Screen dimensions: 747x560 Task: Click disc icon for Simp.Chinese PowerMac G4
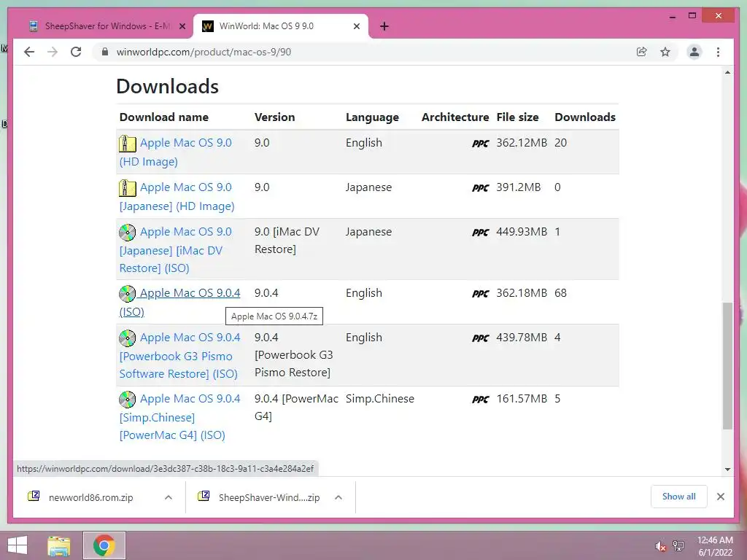[x=127, y=400]
